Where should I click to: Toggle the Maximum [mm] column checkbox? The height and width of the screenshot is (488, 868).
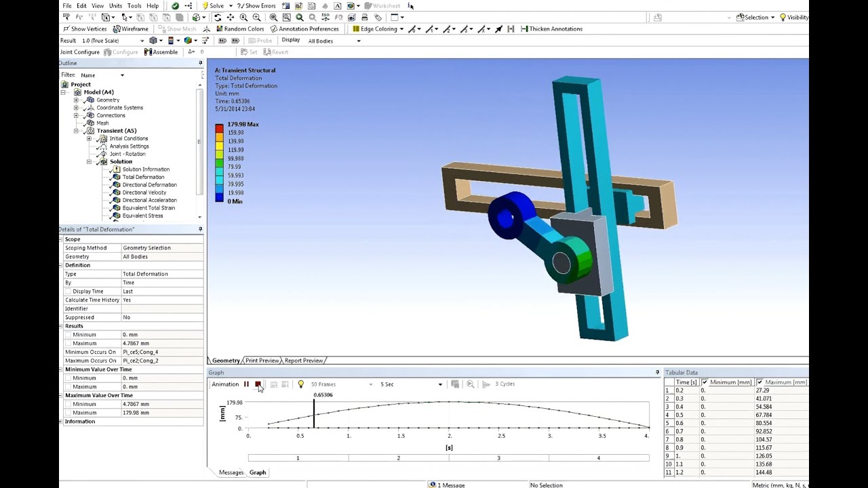759,382
